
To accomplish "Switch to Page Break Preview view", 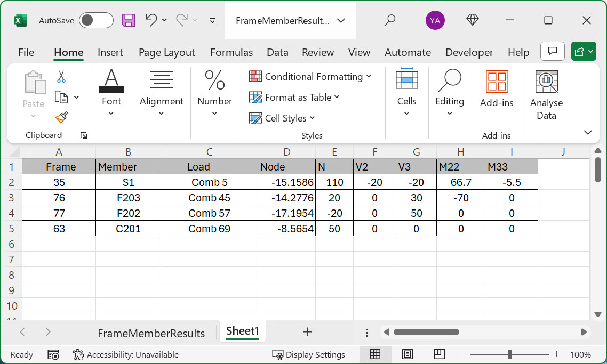I will (x=440, y=354).
